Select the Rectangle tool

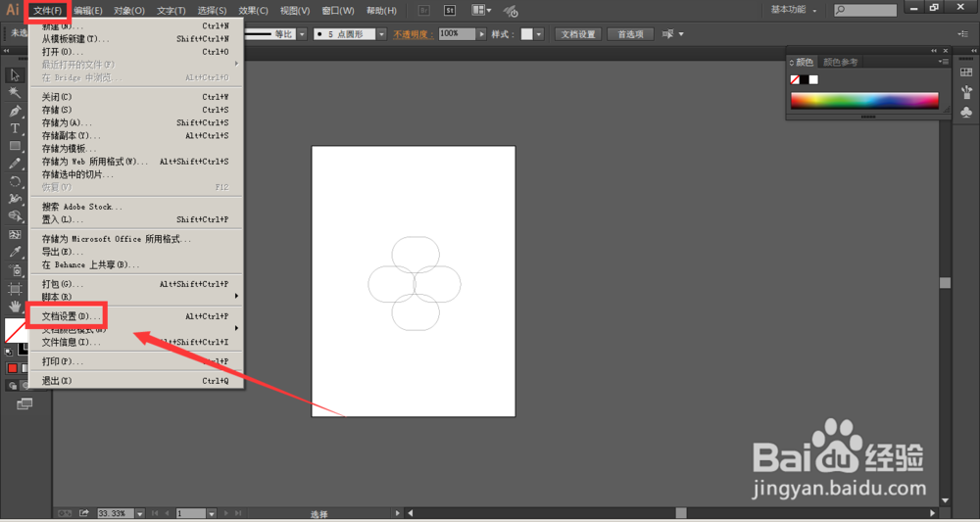coord(15,146)
